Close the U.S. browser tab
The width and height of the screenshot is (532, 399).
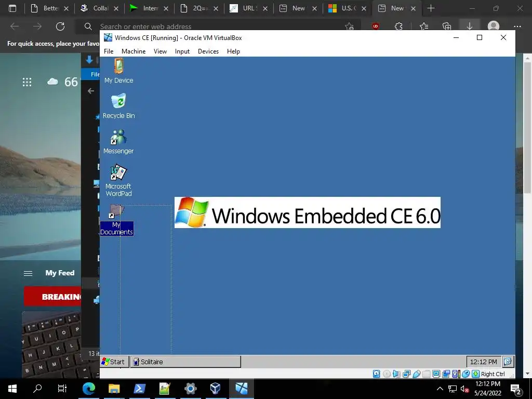point(364,8)
